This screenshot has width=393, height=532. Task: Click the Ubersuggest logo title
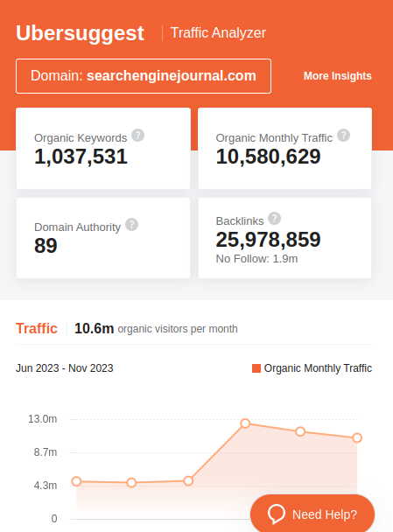(x=81, y=33)
